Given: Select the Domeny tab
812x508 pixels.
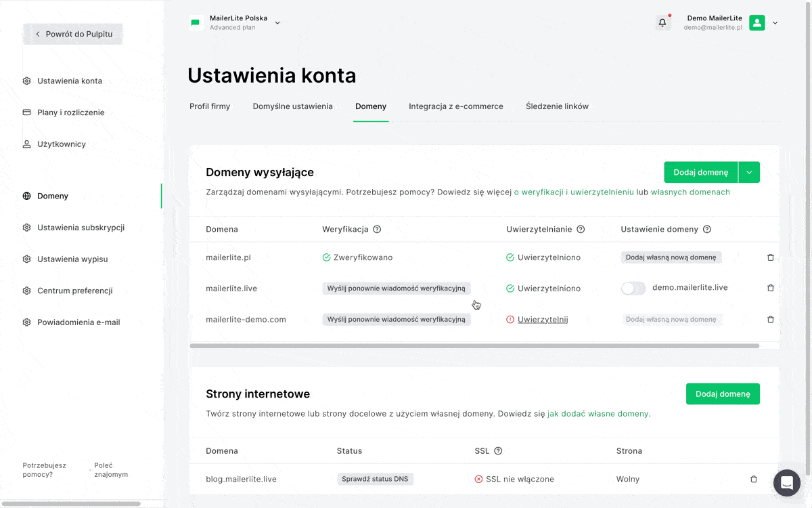Looking at the screenshot, I should click(371, 106).
